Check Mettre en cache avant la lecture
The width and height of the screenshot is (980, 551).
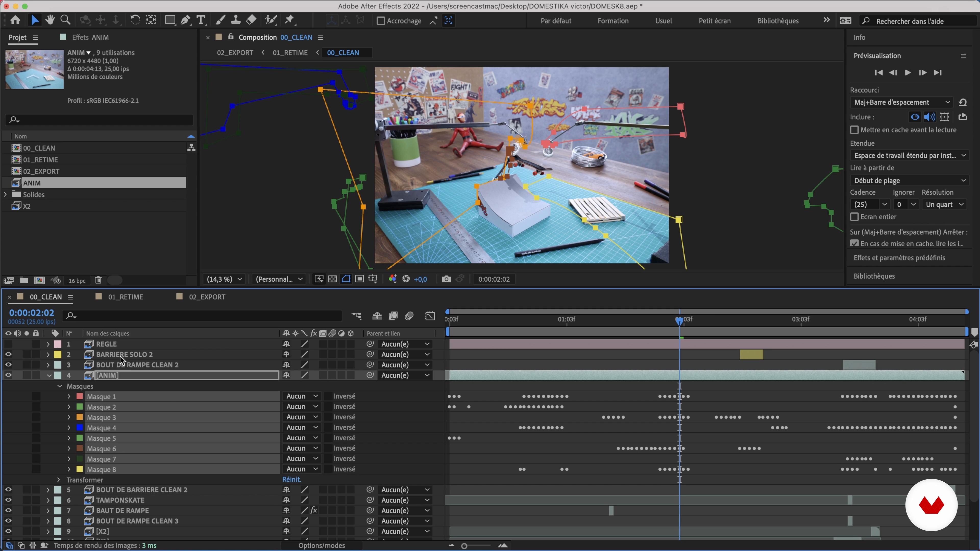coord(854,130)
